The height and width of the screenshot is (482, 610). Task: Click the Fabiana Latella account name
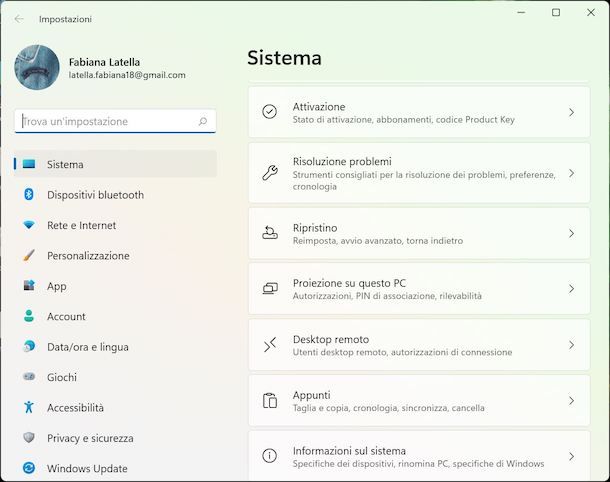(x=104, y=62)
